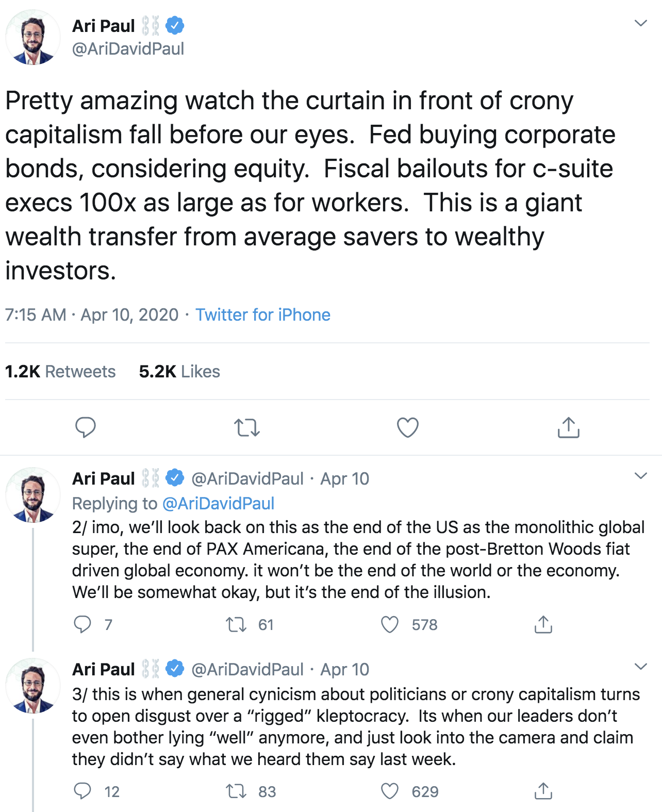Reply to the 3/ kleptocracy tweet
This screenshot has width=662, height=812.
point(82,791)
